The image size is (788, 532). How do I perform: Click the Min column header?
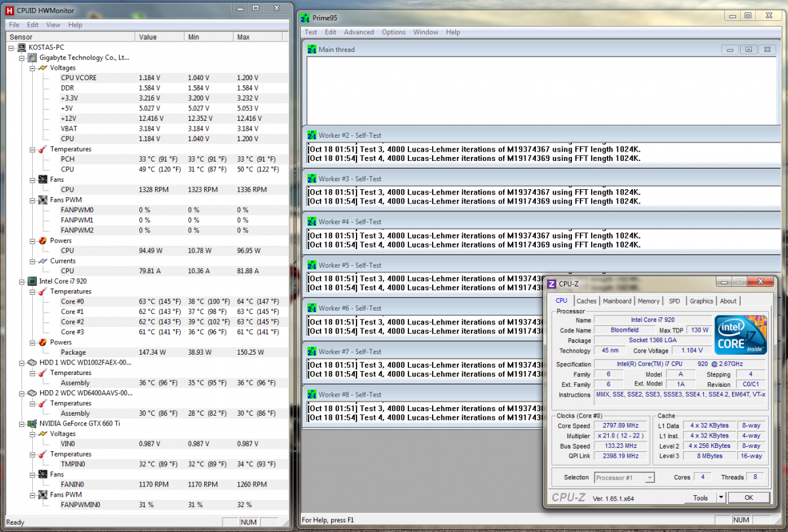(209, 37)
